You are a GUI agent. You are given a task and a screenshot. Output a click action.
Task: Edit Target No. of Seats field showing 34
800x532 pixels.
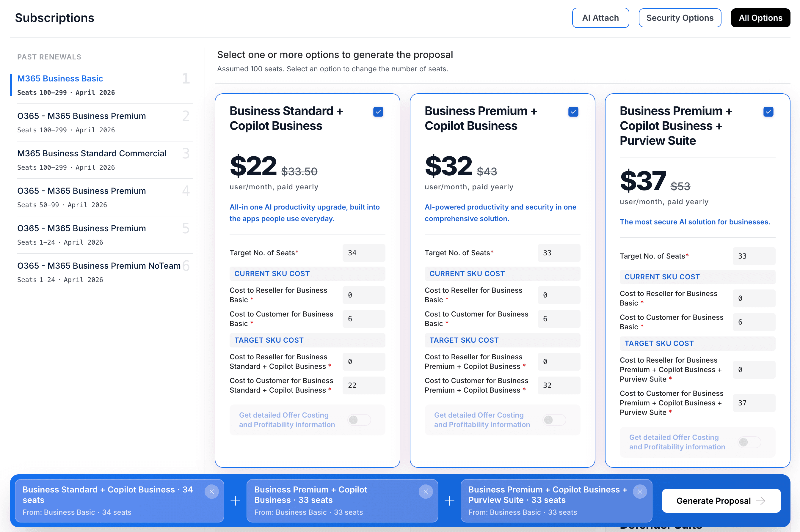coord(364,253)
